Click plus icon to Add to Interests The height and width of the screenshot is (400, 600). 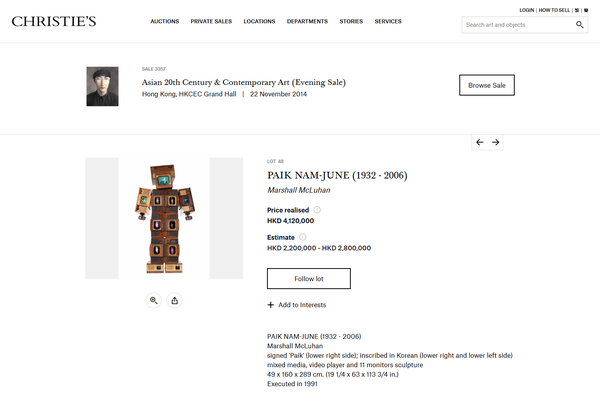tap(271, 305)
